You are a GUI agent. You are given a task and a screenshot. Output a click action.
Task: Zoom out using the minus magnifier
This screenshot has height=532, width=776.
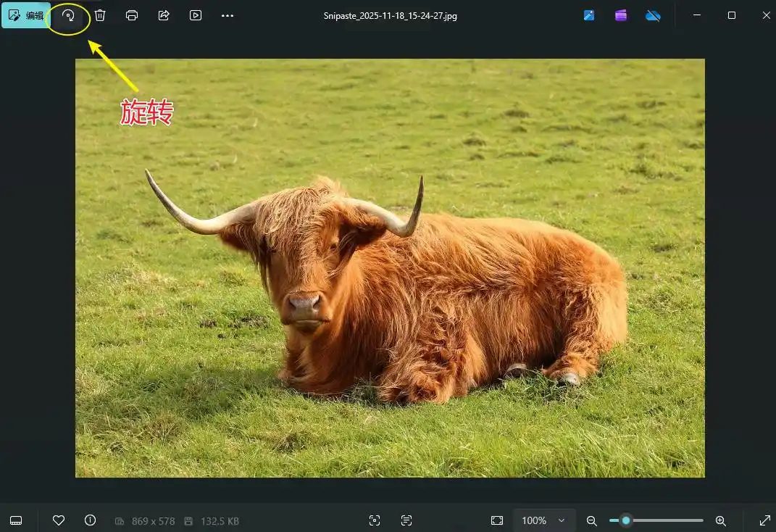[x=592, y=520]
